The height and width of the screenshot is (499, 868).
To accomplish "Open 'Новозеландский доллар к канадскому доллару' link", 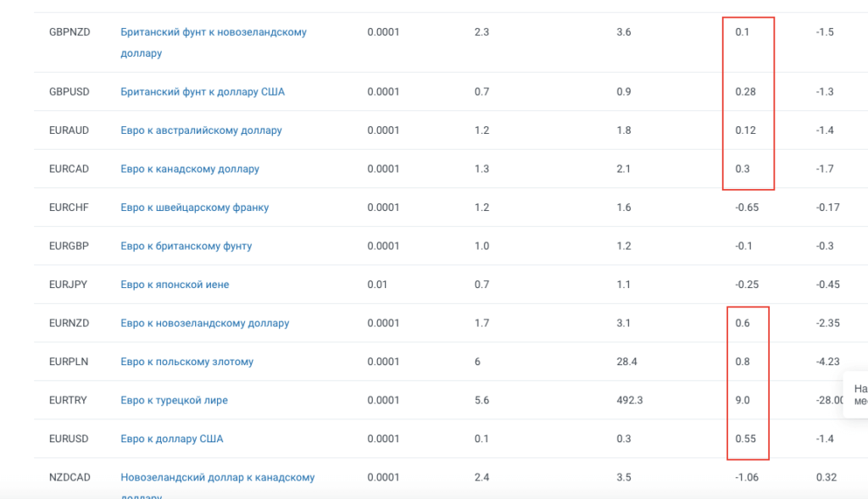I will pyautogui.click(x=217, y=478).
